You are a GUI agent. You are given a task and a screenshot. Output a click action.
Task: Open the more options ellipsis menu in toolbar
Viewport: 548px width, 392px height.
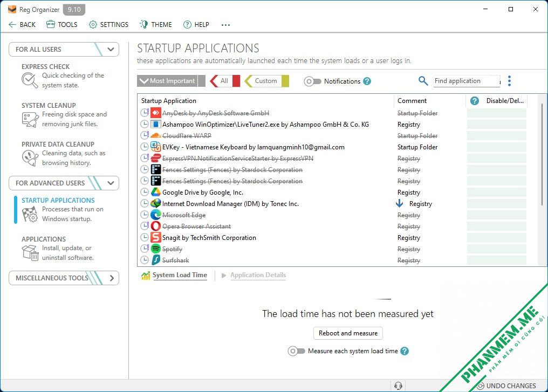pyautogui.click(x=225, y=25)
